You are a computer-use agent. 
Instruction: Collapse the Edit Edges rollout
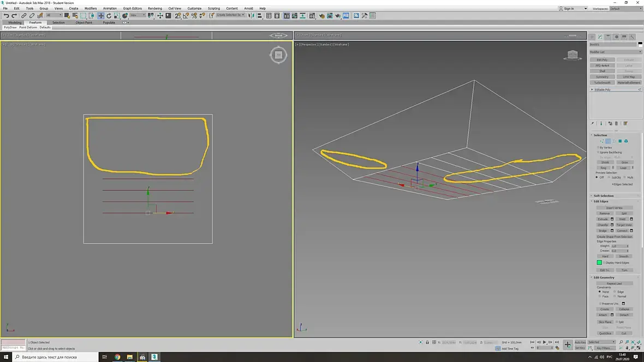tap(601, 202)
